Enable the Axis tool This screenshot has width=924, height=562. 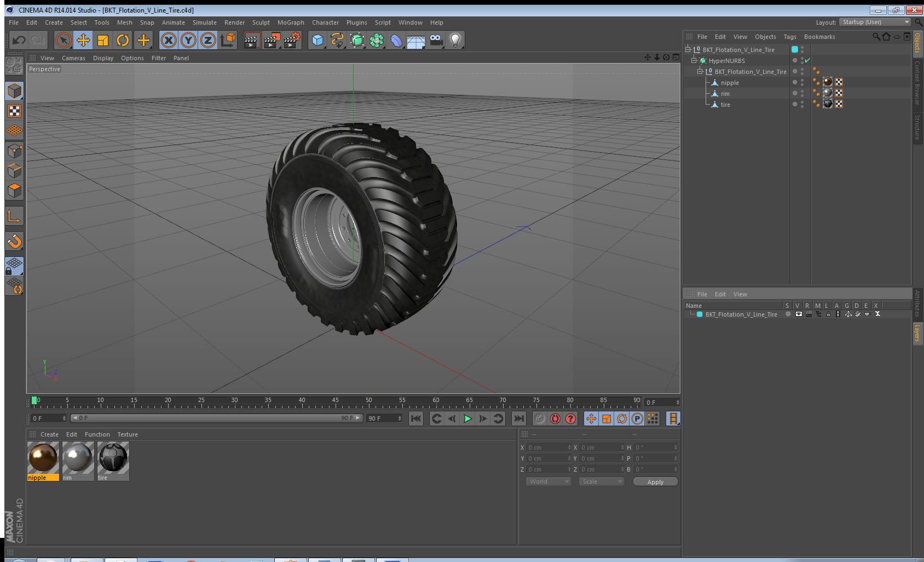[14, 216]
